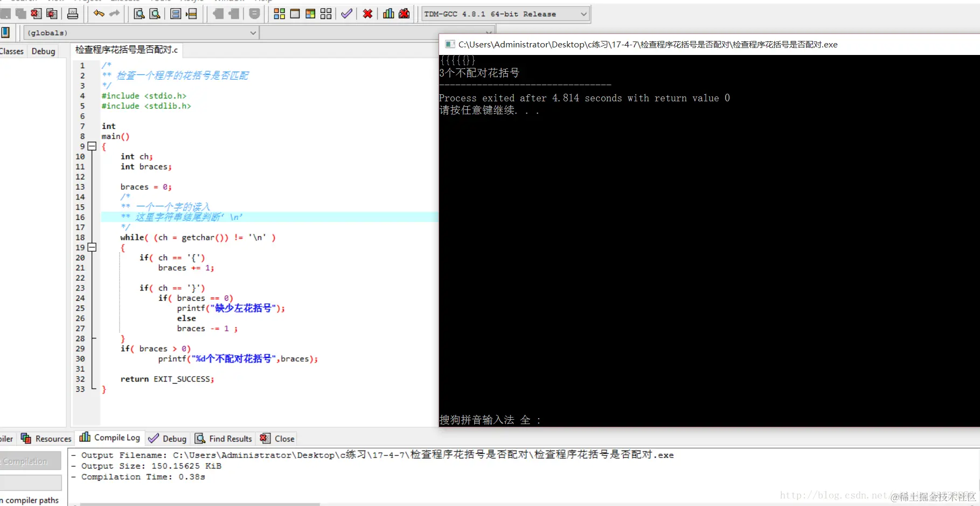Click 'Process exited after 4.814 seconds' console text
980x506 pixels.
click(585, 98)
